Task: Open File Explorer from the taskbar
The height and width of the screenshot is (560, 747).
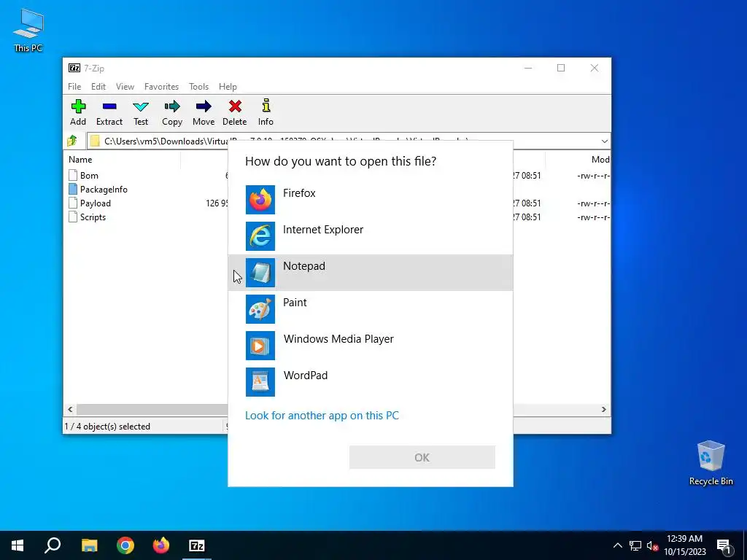Action: click(89, 545)
